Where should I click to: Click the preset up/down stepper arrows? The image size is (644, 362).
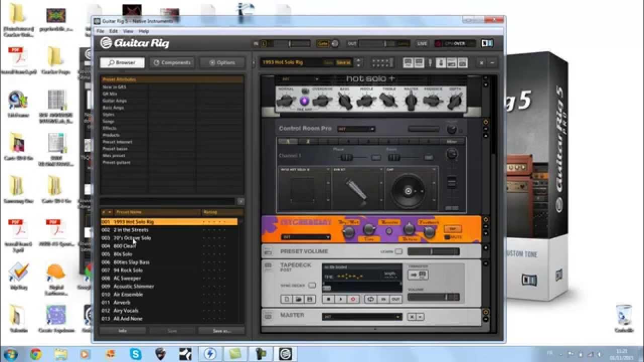click(358, 63)
